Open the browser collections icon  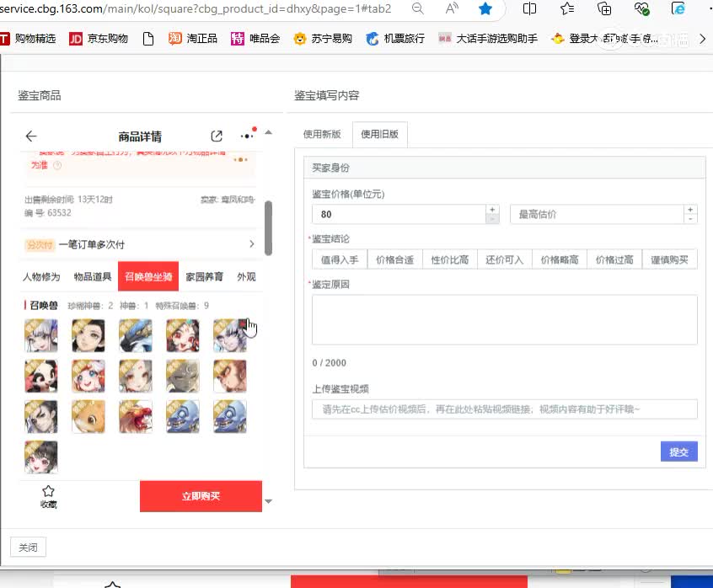point(604,8)
